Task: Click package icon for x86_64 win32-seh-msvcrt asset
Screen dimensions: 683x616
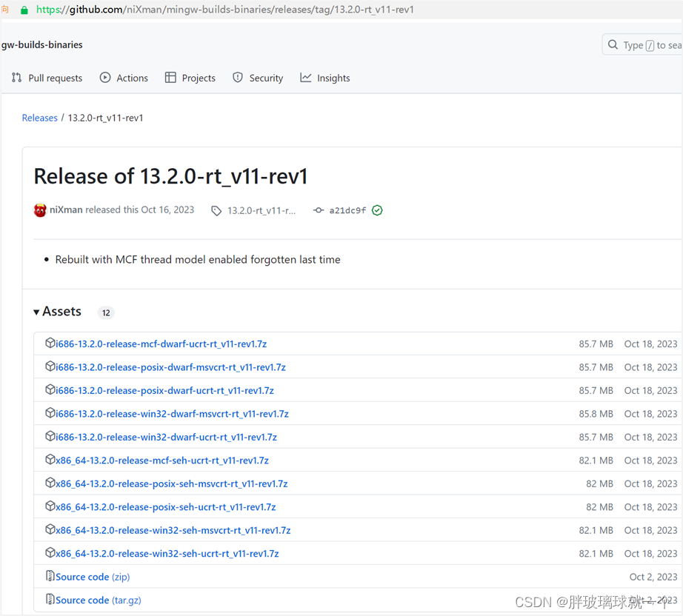Action: 50,529
